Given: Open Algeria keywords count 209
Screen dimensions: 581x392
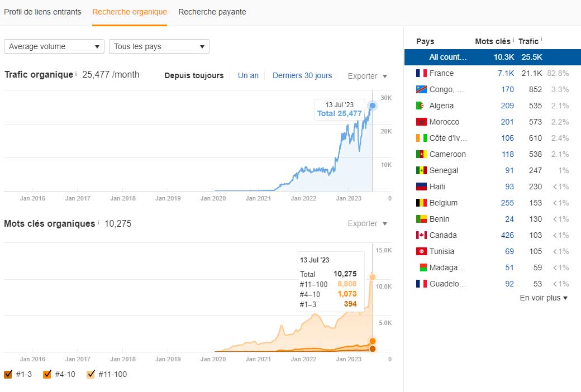Looking at the screenshot, I should 507,106.
